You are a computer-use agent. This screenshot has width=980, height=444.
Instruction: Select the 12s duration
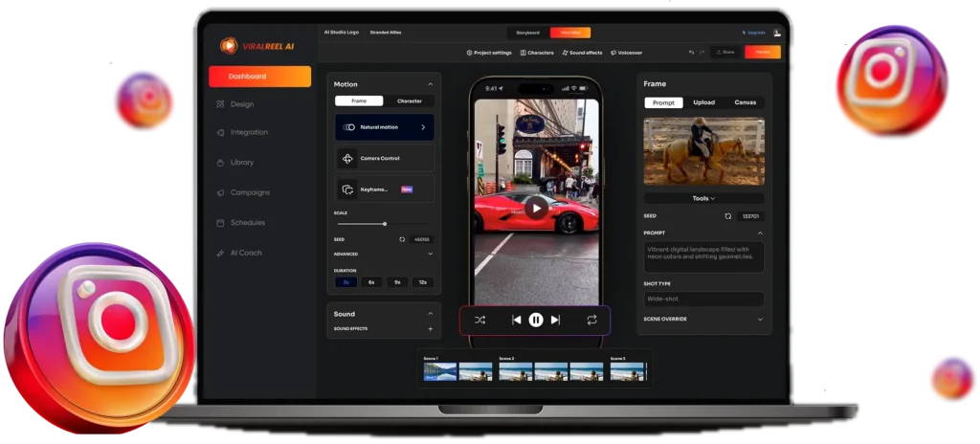click(422, 282)
